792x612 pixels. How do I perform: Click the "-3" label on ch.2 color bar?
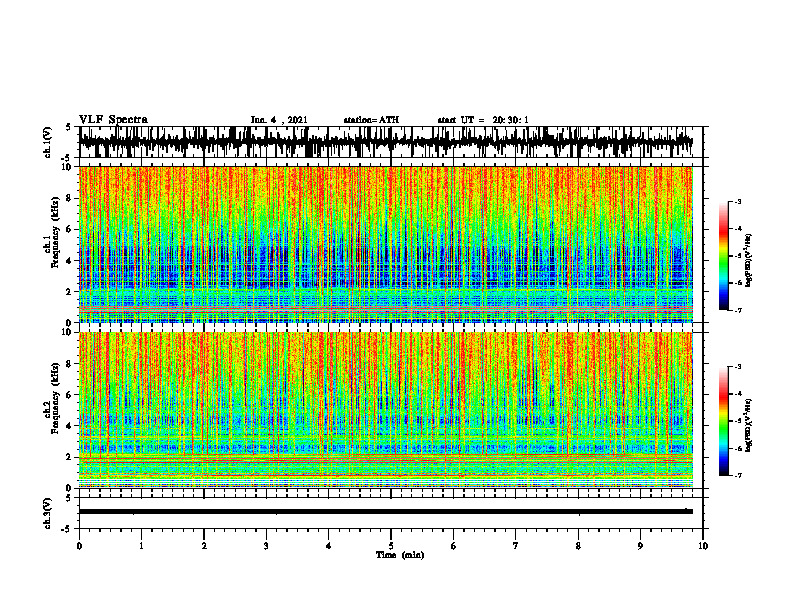[738, 367]
